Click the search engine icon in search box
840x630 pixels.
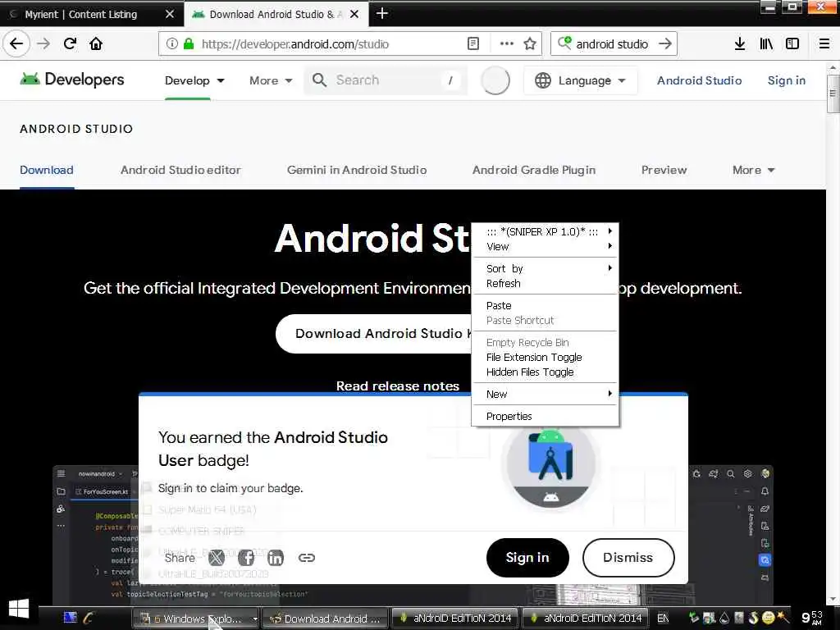coord(564,43)
